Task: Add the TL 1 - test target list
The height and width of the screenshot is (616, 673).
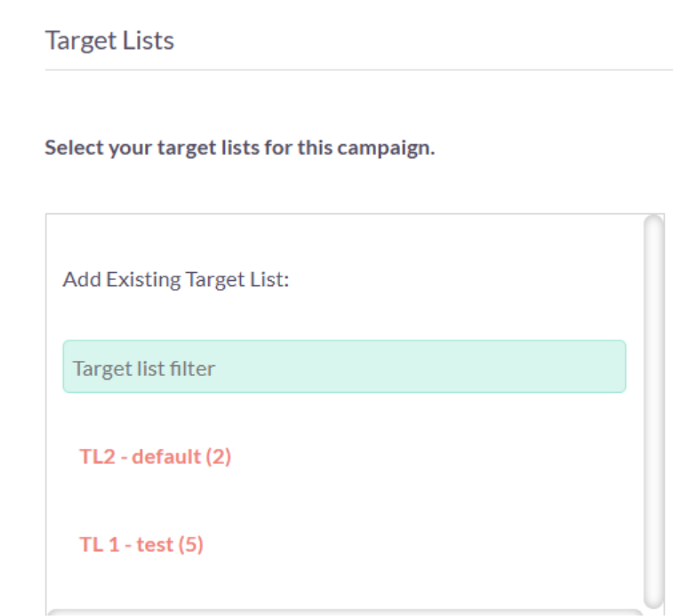Action: click(141, 544)
